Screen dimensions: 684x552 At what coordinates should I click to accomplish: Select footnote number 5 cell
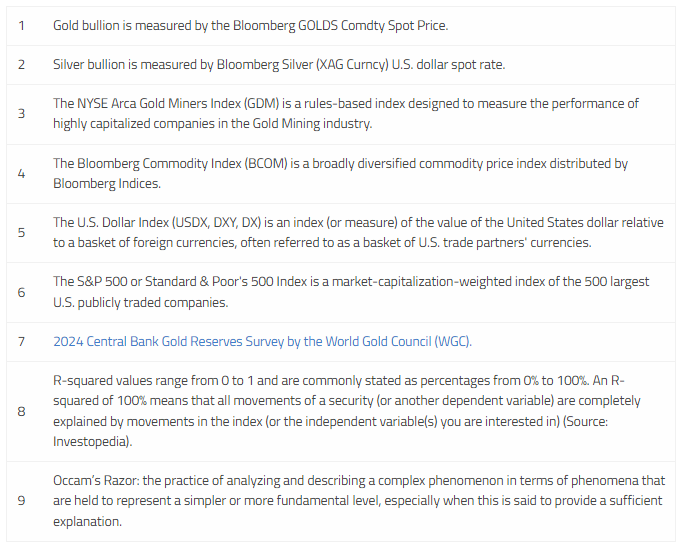click(x=22, y=232)
